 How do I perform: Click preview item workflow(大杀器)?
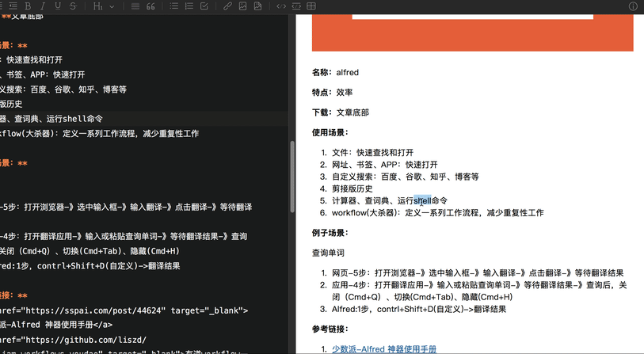(x=438, y=213)
